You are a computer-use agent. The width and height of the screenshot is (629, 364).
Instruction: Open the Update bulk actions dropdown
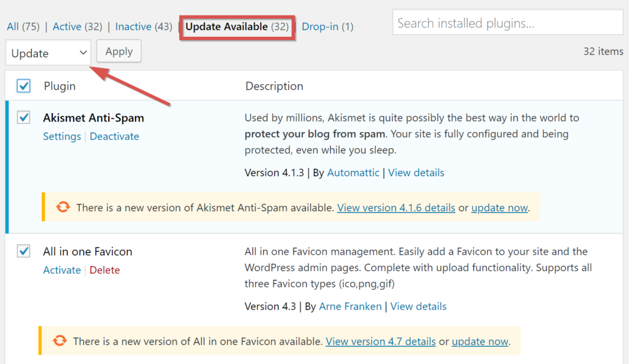pos(49,53)
